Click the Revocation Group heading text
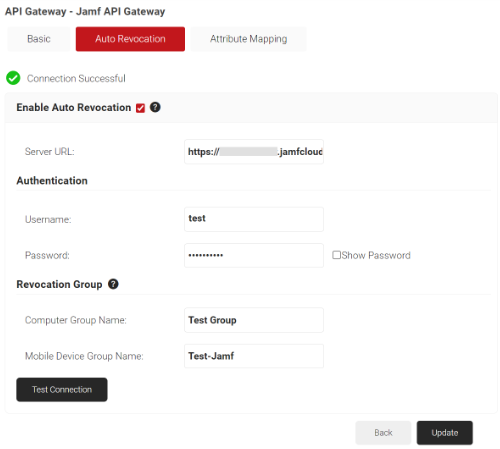This screenshot has width=500, height=449. [59, 284]
